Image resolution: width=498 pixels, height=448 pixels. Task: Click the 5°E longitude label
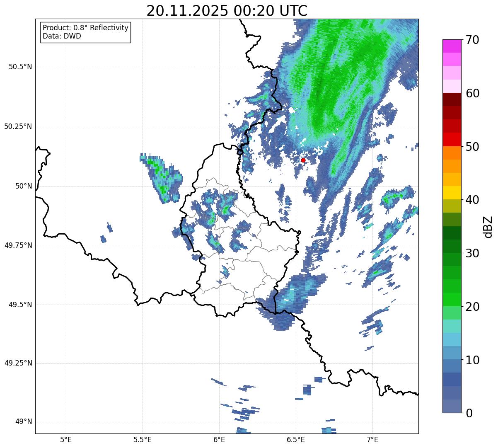point(66,439)
